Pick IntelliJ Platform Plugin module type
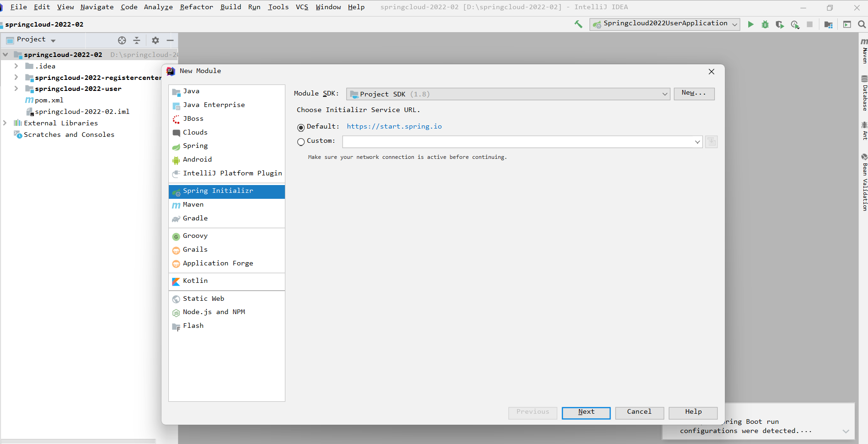Screen dimensions: 868x444 pyautogui.click(x=227, y=174)
